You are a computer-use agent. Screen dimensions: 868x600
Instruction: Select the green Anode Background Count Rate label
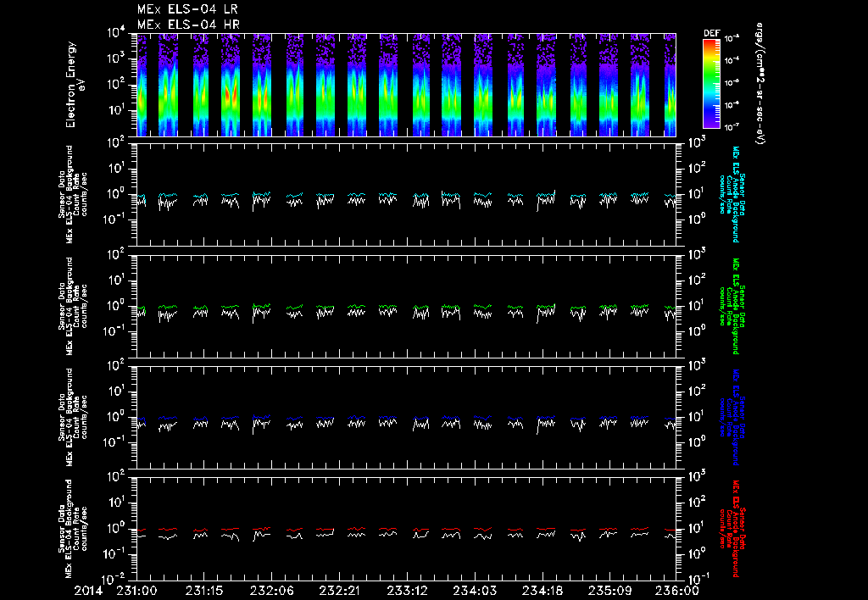point(732,306)
